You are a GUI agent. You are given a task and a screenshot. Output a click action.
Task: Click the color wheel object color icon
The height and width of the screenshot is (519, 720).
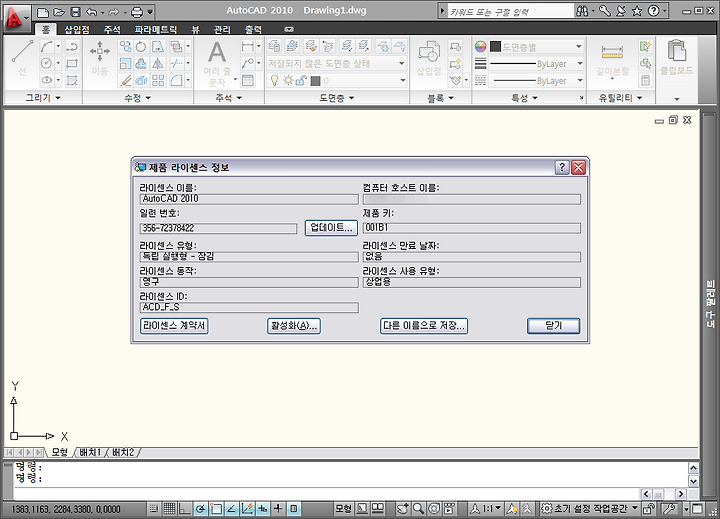coord(480,46)
